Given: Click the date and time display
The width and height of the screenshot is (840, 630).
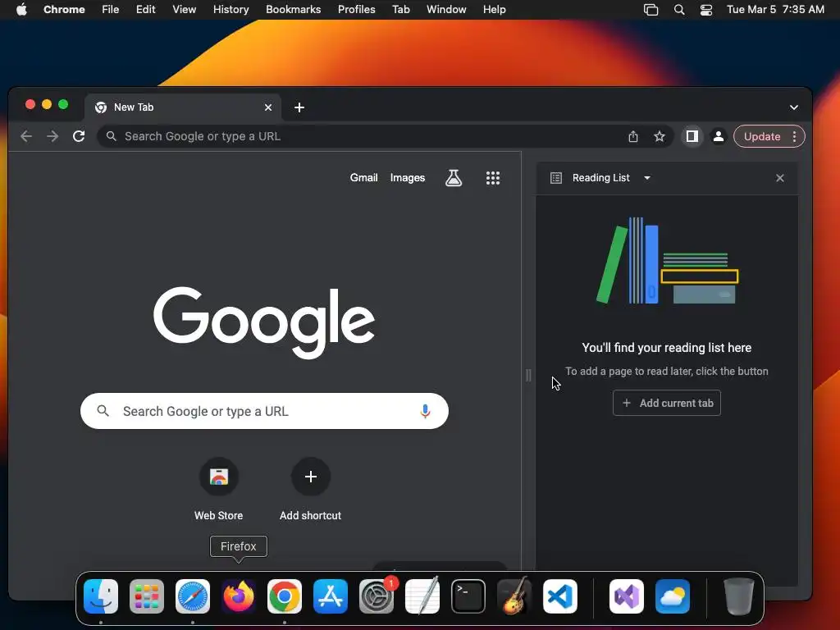Looking at the screenshot, I should pos(775,10).
